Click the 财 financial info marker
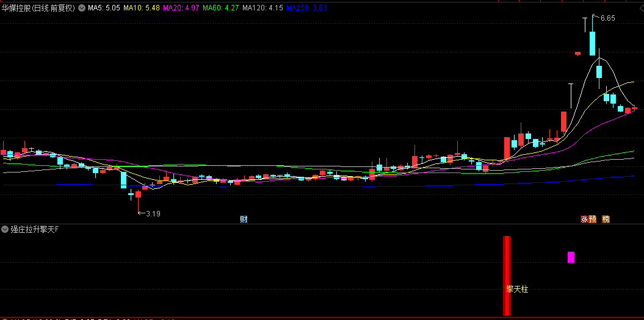644x320 pixels. [244, 219]
